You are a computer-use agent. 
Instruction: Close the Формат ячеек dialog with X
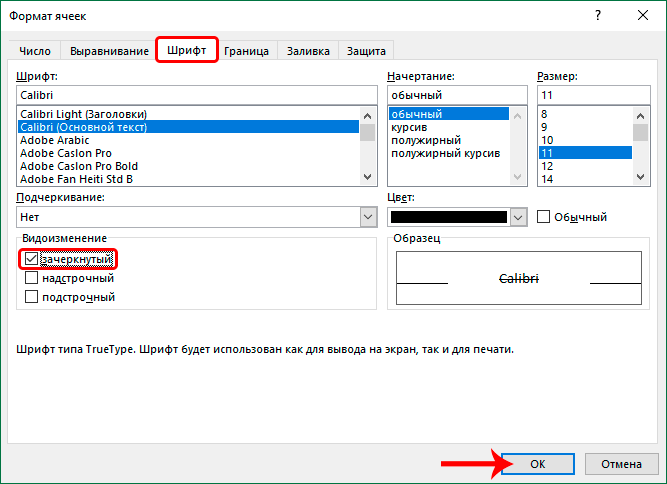pyautogui.click(x=643, y=16)
